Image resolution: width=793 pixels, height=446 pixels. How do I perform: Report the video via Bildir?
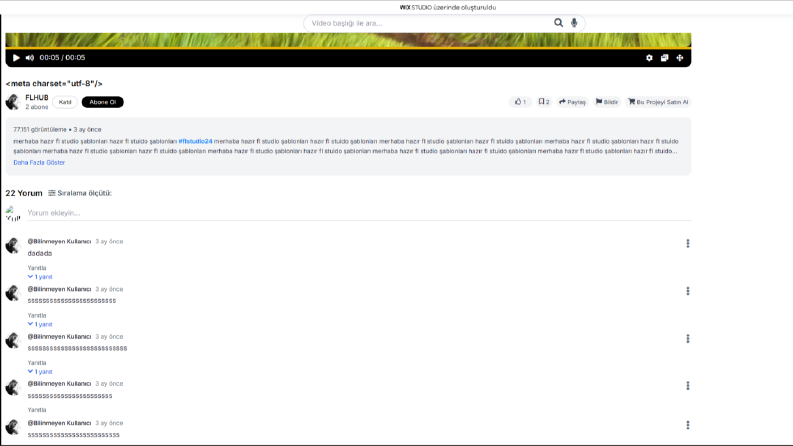607,102
